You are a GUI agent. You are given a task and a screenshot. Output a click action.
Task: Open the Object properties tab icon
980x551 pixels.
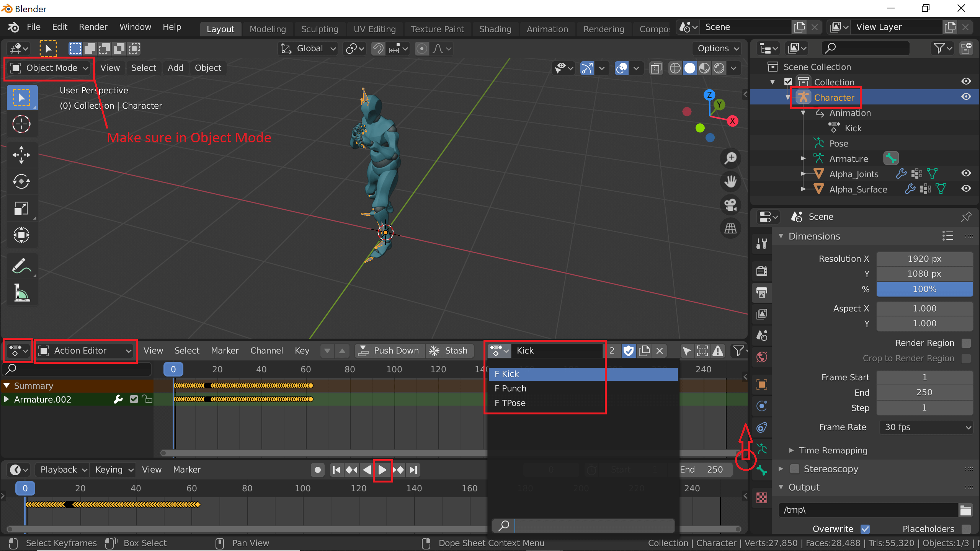pyautogui.click(x=762, y=385)
